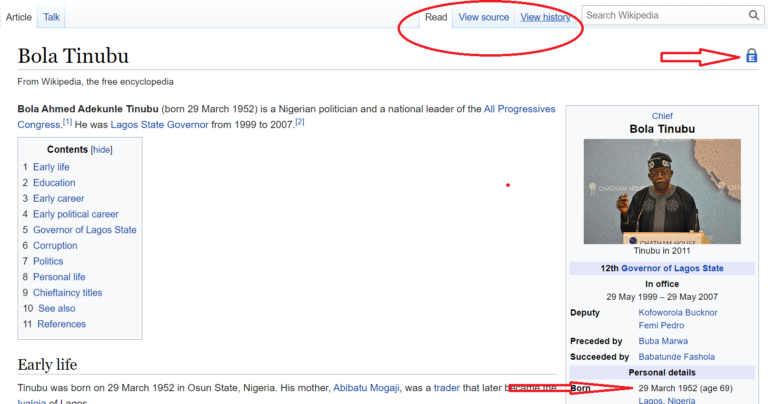Click the blue padlock protection icon

pyautogui.click(x=751, y=57)
